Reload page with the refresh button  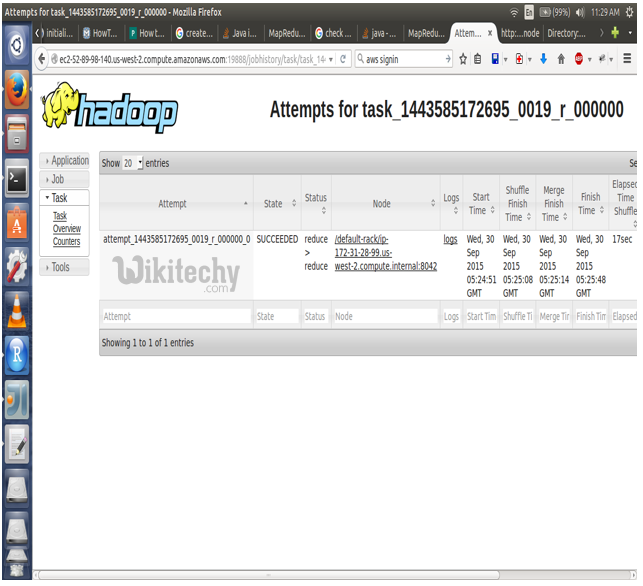point(344,59)
